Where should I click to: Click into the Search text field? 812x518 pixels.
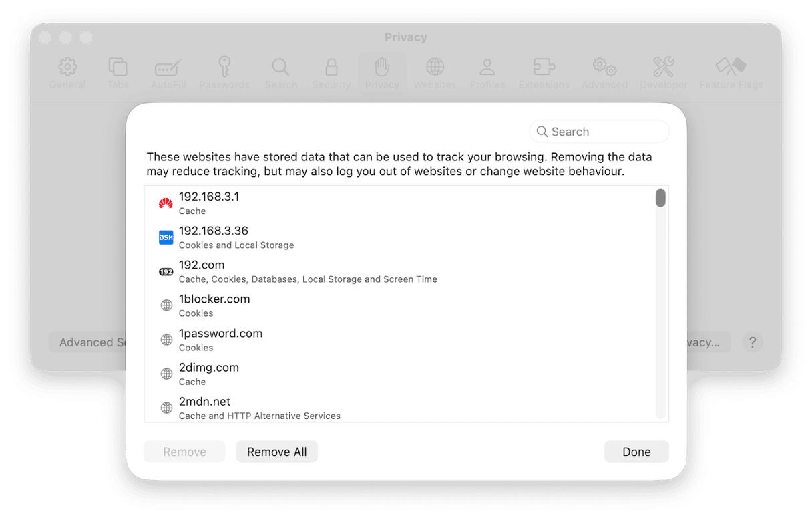604,132
